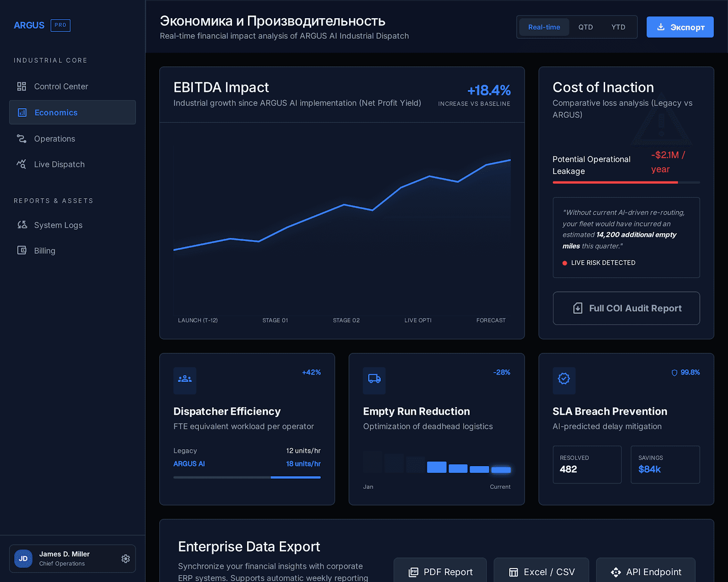The width and height of the screenshot is (728, 582).
Task: Click the Current glowing bar in Empty Run chart
Action: 501,470
